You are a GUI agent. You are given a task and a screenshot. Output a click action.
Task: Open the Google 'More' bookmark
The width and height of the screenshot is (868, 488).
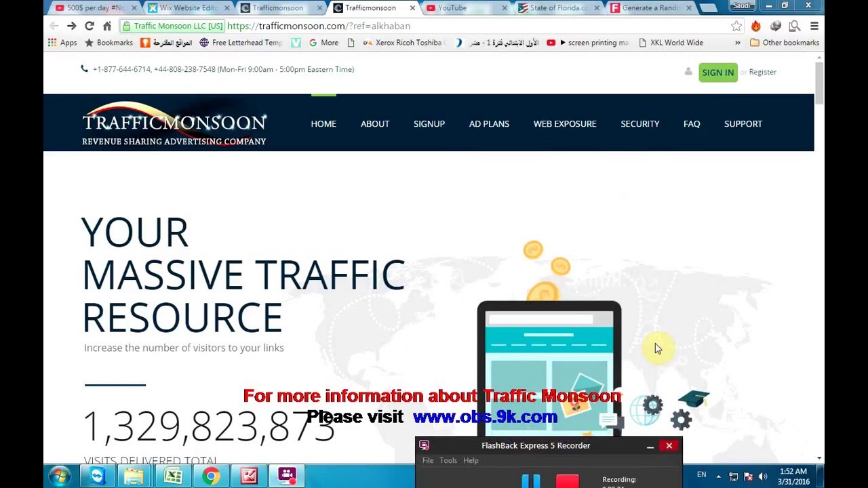click(x=323, y=43)
